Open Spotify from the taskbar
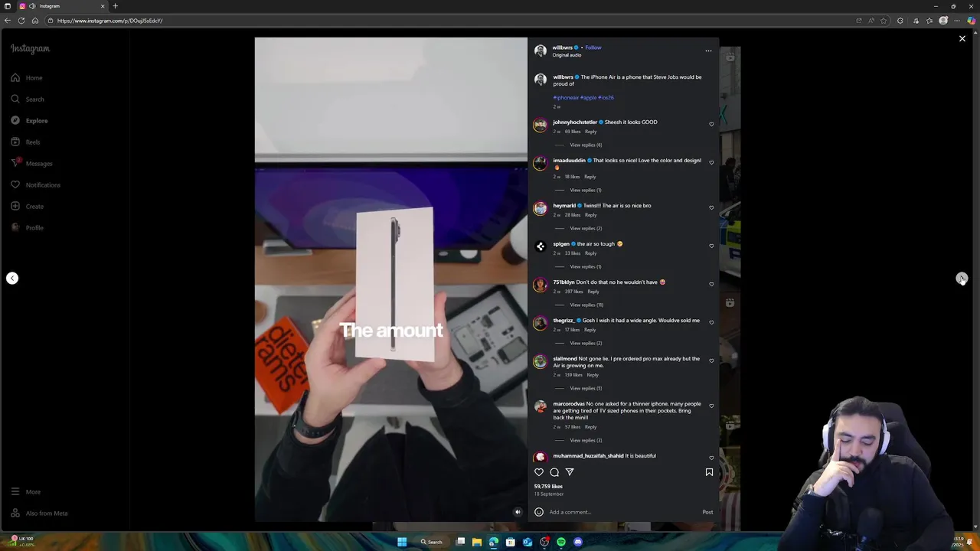 561,542
